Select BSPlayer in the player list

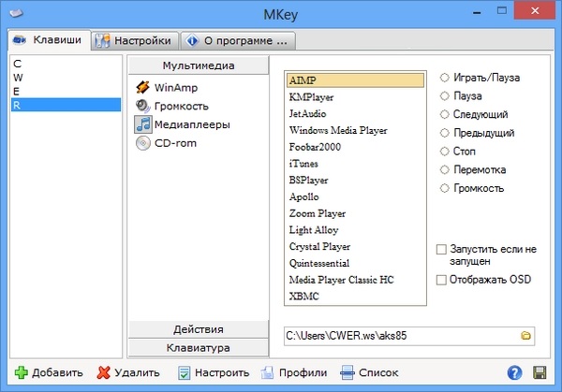(x=355, y=180)
